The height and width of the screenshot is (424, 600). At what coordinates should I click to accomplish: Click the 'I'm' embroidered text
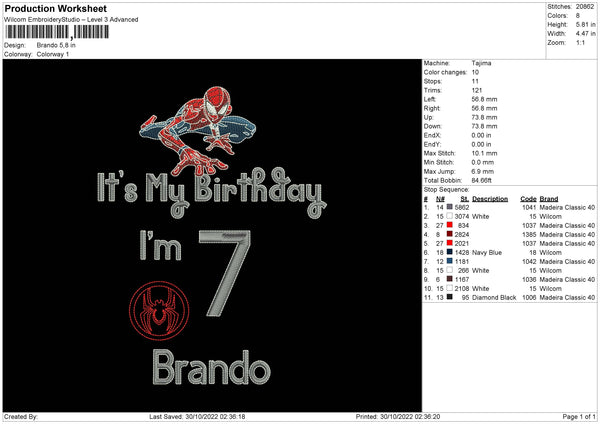pyautogui.click(x=160, y=245)
